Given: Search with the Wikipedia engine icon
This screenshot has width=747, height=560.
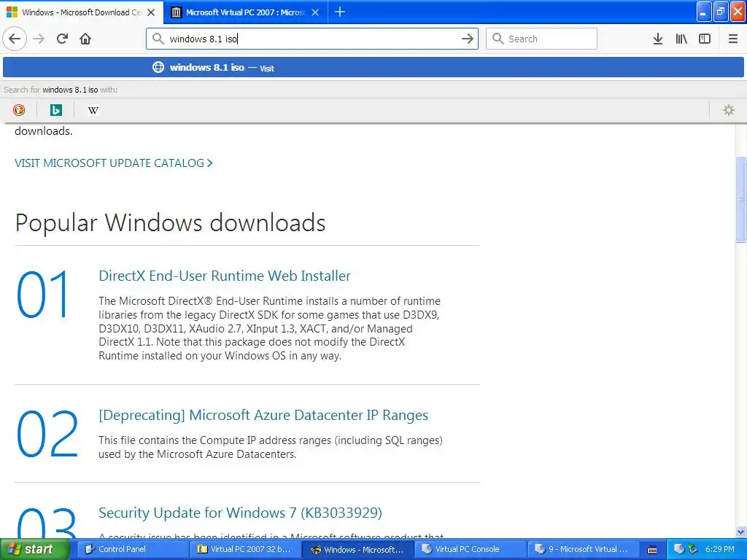Looking at the screenshot, I should pos(93,110).
